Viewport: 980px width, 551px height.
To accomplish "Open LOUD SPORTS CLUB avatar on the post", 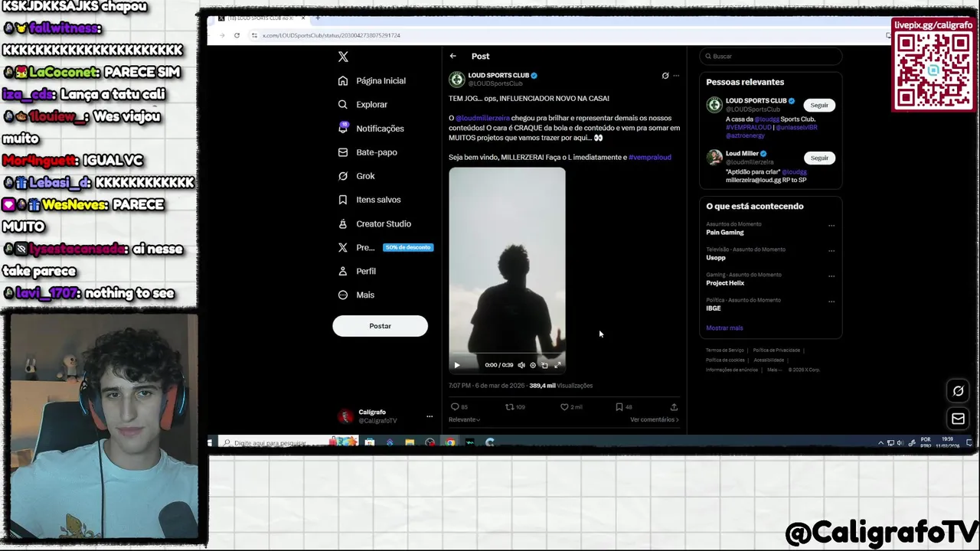I will (456, 79).
